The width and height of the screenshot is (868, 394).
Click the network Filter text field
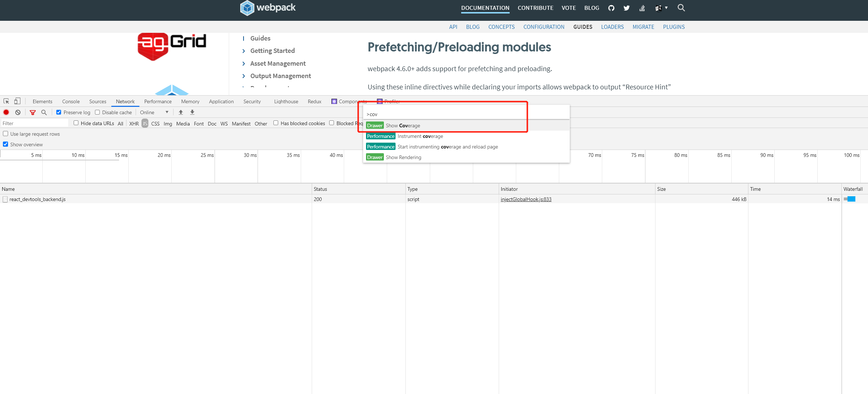[x=35, y=123]
